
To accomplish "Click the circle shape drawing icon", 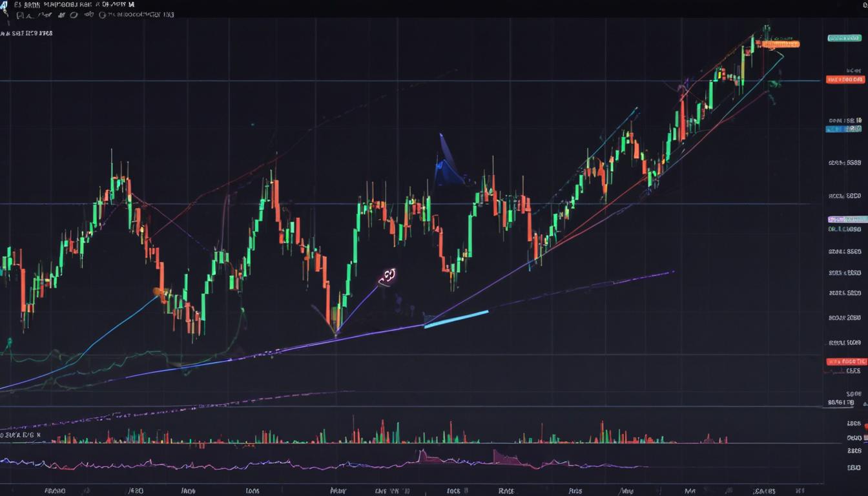I will click(72, 16).
